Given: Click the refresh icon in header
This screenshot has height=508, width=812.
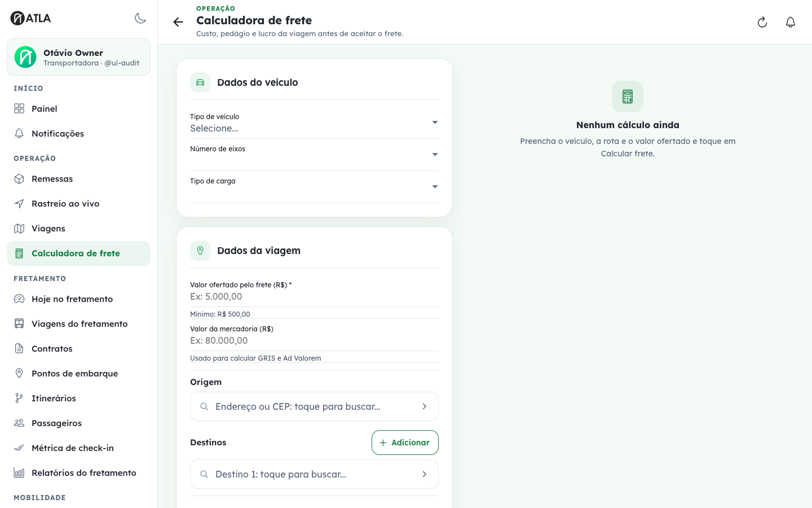Looking at the screenshot, I should coord(762,22).
